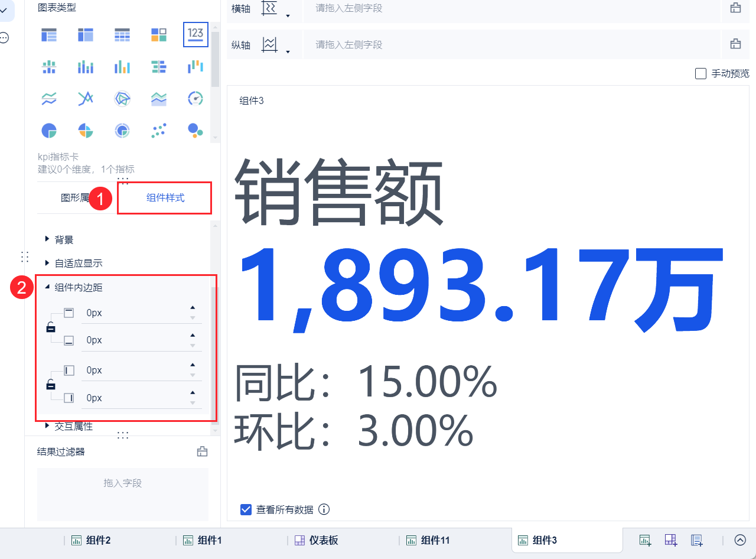Image resolution: width=756 pixels, height=559 pixels.
Task: Open the horizontal axis type dropdown arrow
Action: coord(288,16)
